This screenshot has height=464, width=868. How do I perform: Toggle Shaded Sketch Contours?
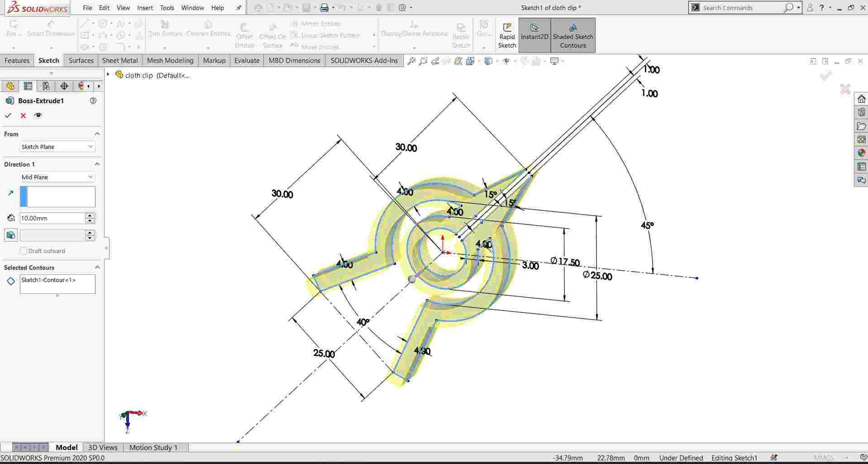(572, 35)
